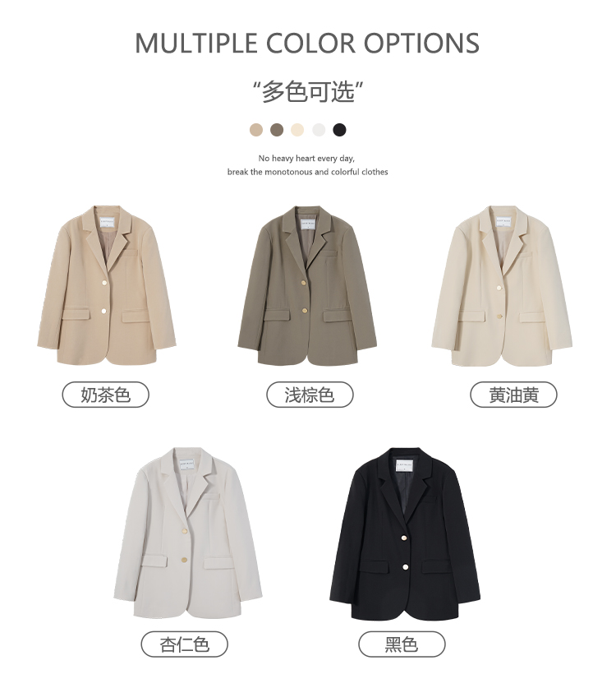
Task: Select the black color dot
Action: click(x=339, y=130)
